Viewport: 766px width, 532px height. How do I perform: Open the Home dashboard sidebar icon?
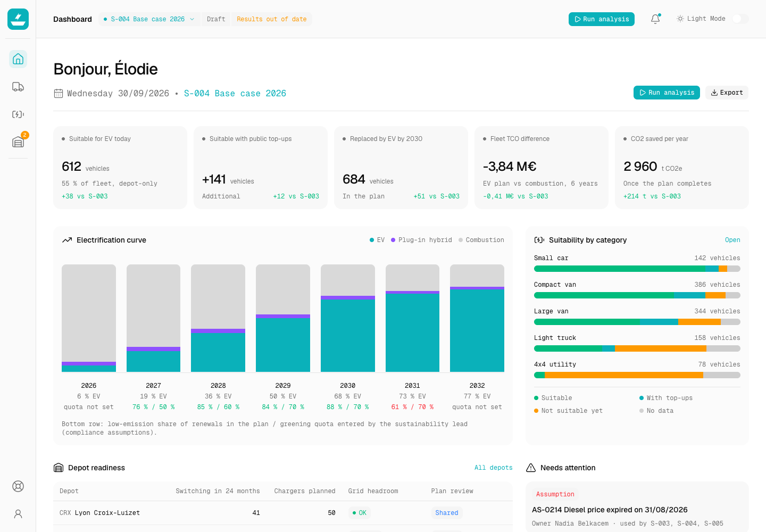[x=18, y=59]
